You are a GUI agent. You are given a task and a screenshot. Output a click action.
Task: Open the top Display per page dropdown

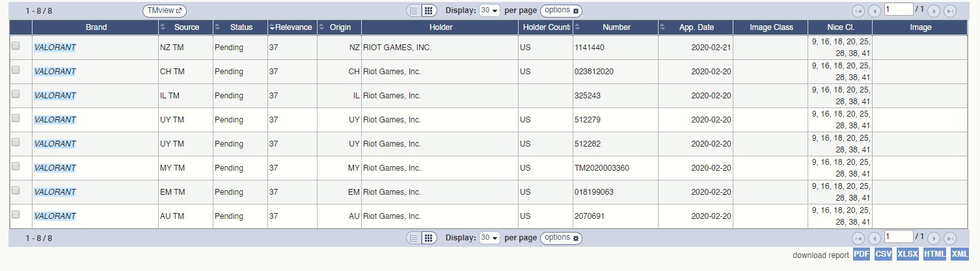click(x=489, y=10)
